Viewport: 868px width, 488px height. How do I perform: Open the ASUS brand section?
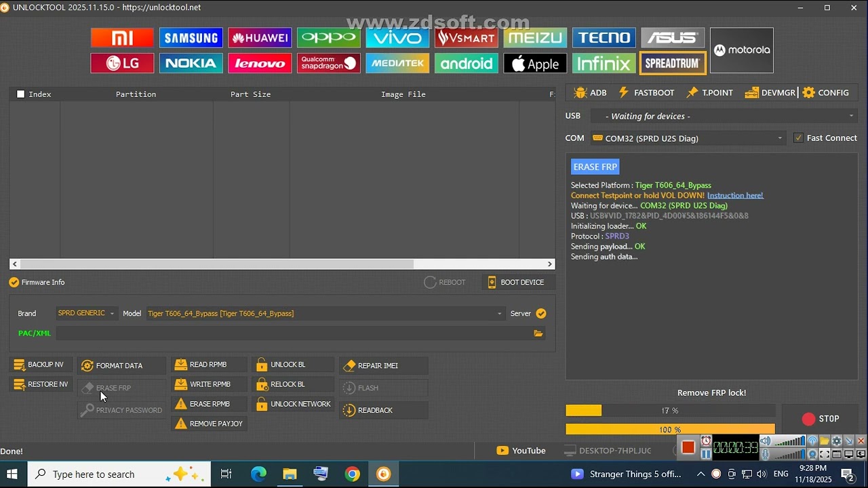(673, 38)
